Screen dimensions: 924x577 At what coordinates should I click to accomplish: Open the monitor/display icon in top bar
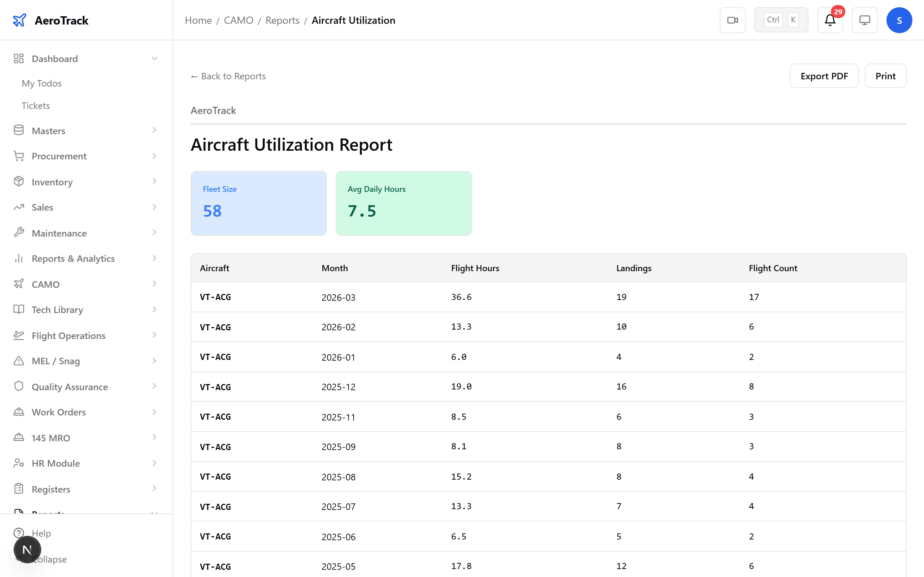pyautogui.click(x=864, y=20)
